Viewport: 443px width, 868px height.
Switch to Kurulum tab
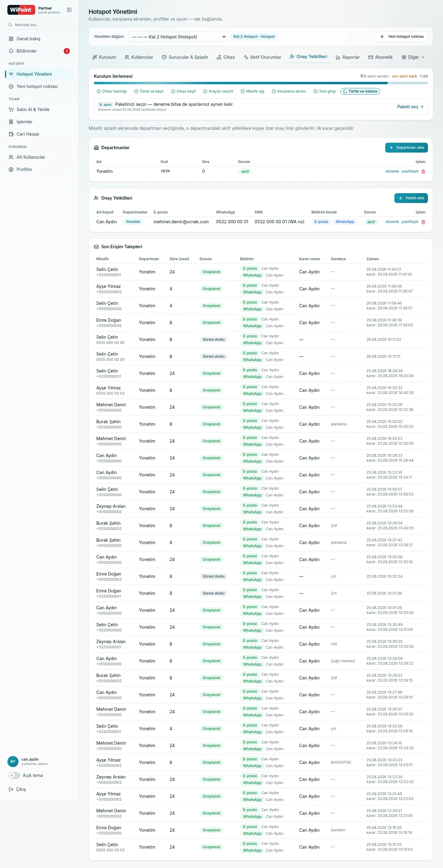(104, 57)
